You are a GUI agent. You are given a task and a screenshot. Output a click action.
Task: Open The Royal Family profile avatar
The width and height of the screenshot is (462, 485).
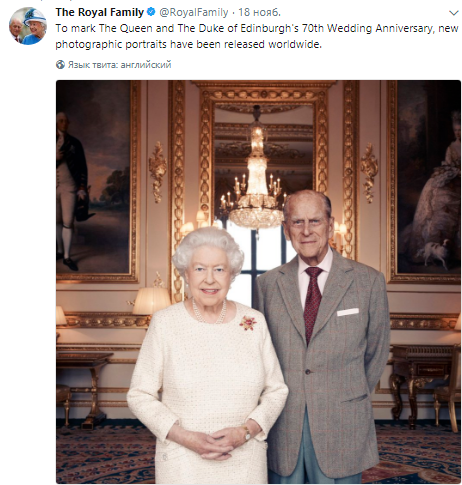click(28, 26)
